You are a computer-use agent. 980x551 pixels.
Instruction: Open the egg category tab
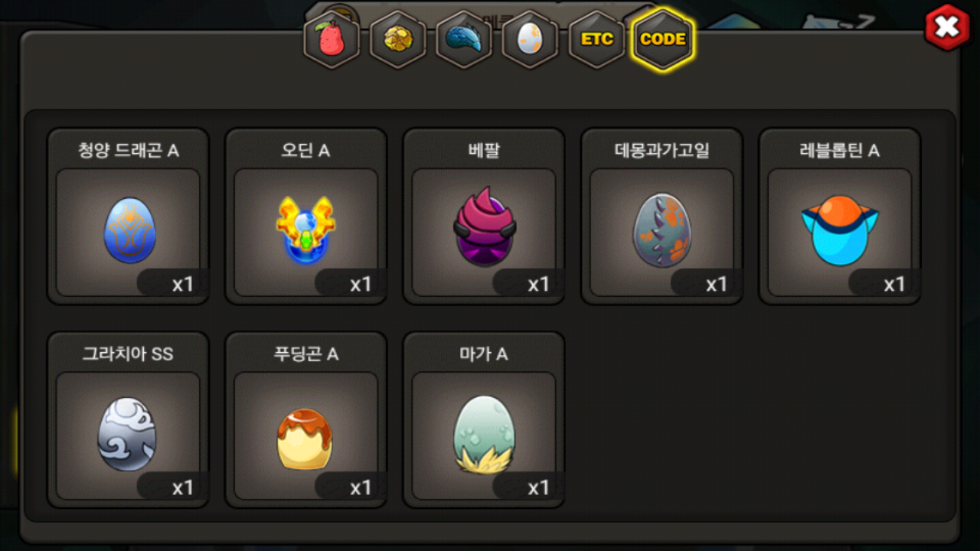coord(530,39)
